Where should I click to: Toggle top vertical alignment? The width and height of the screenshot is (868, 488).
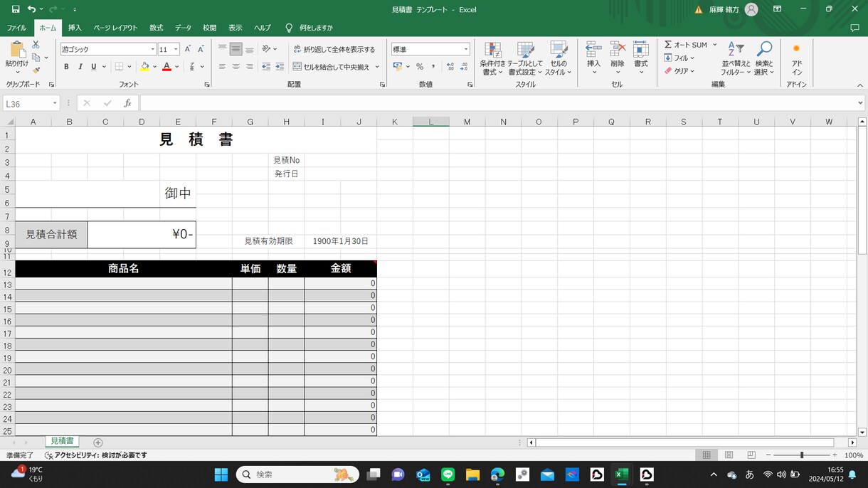(x=222, y=49)
